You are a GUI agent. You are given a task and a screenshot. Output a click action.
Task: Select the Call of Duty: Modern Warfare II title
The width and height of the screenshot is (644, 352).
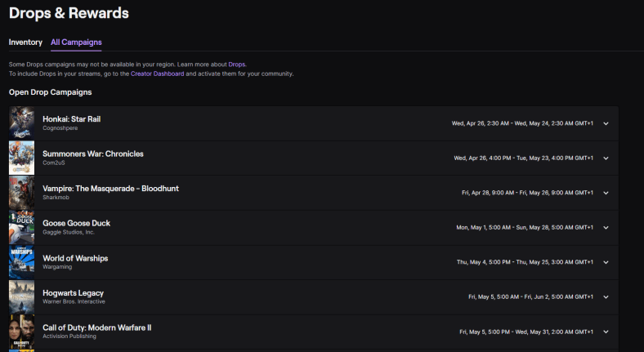coord(97,327)
